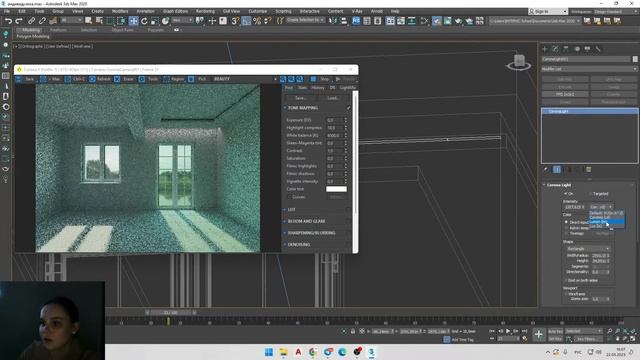Toggle the Viewport Wireframe checkbox
Image resolution: width=640 pixels, height=360 pixels.
click(x=566, y=294)
